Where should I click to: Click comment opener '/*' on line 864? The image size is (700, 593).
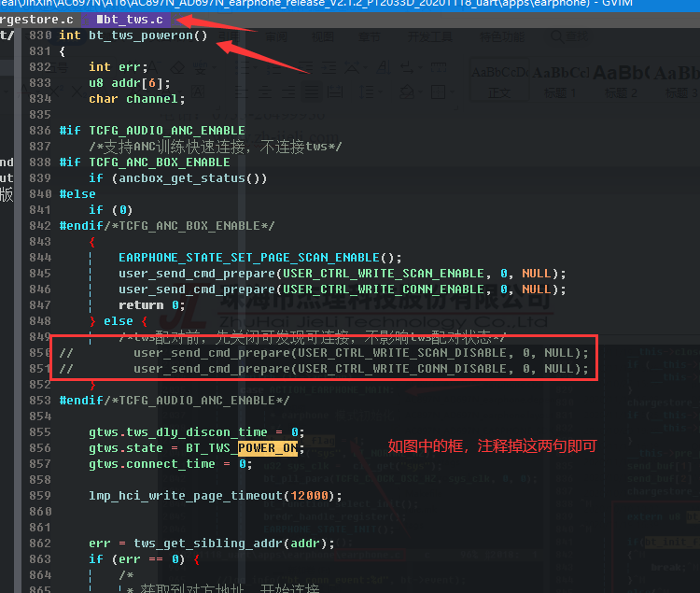tap(126, 575)
